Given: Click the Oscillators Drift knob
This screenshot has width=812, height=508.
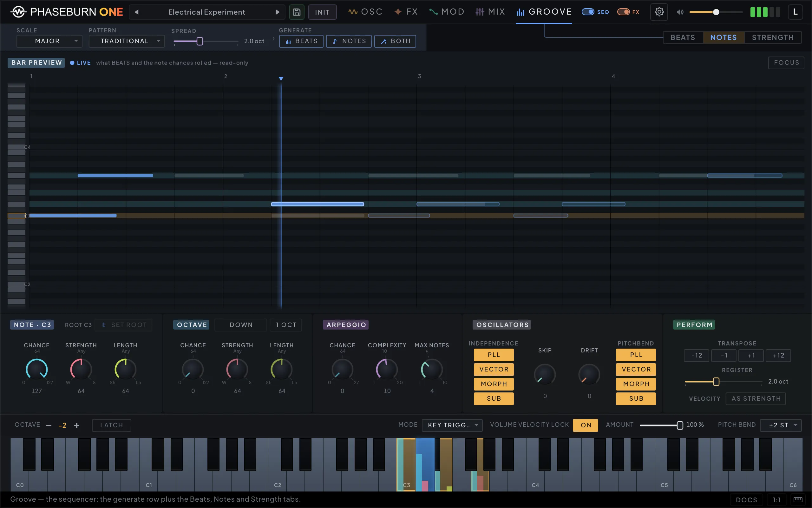Looking at the screenshot, I should coord(589,374).
